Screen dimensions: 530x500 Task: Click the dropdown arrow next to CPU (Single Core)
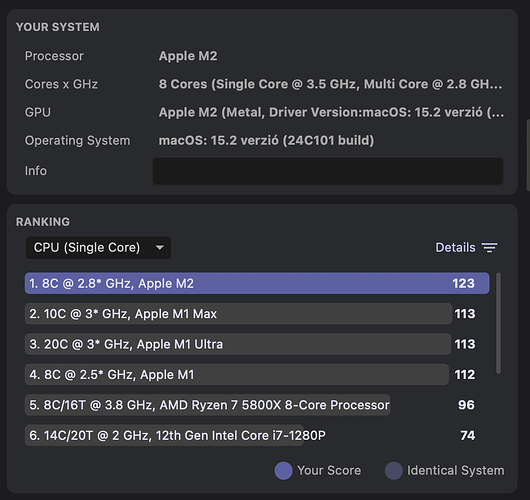click(x=160, y=247)
